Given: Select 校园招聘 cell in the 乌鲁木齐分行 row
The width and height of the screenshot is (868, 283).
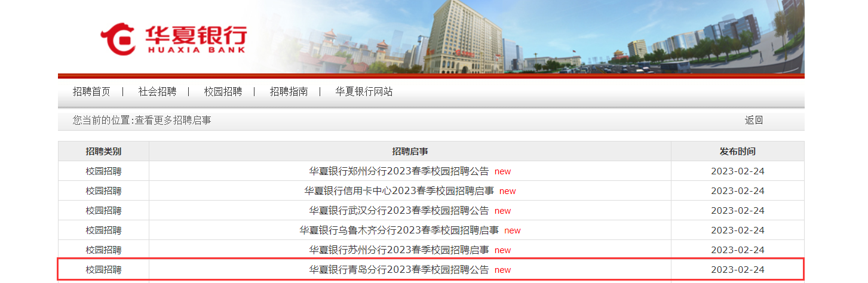Looking at the screenshot, I should tap(103, 230).
